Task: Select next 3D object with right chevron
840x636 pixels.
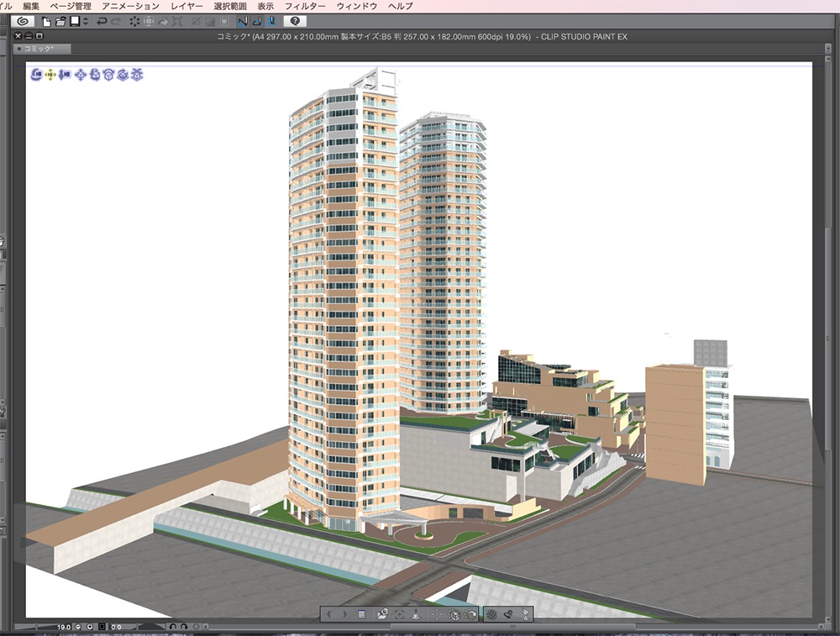Action: (x=344, y=614)
